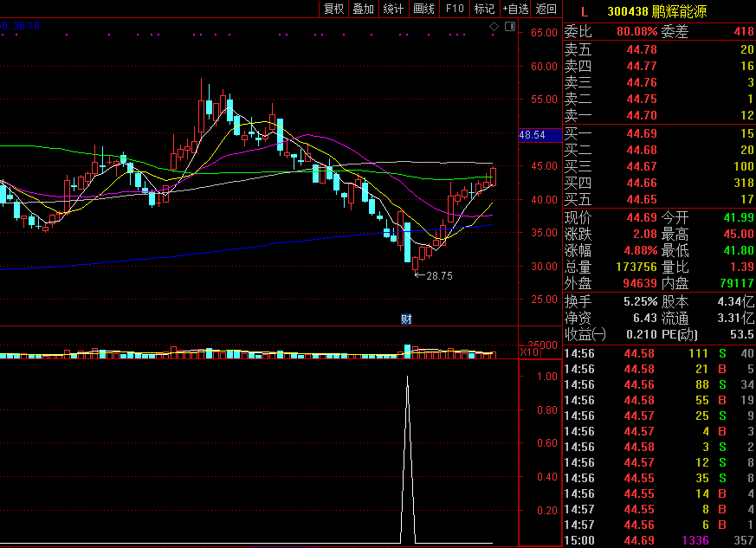
Task: Click the 委差 418 value
Action: pyautogui.click(x=744, y=32)
